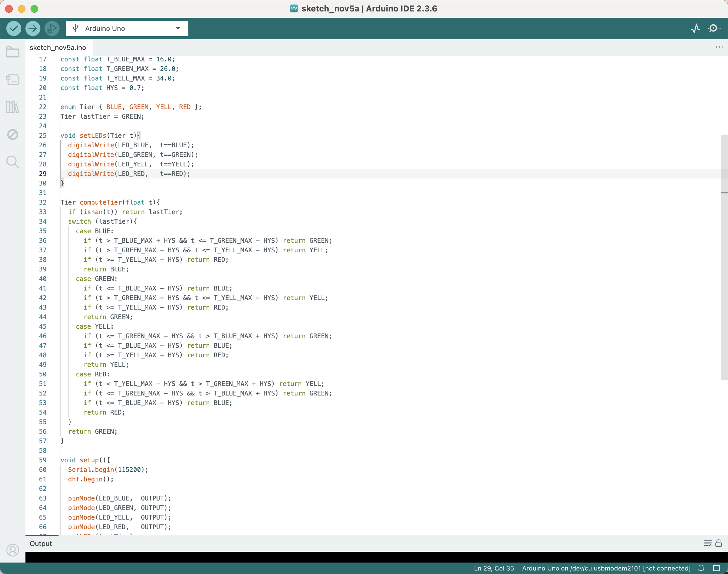The width and height of the screenshot is (728, 574).
Task: Click the Upload arrow button
Action: (32, 29)
